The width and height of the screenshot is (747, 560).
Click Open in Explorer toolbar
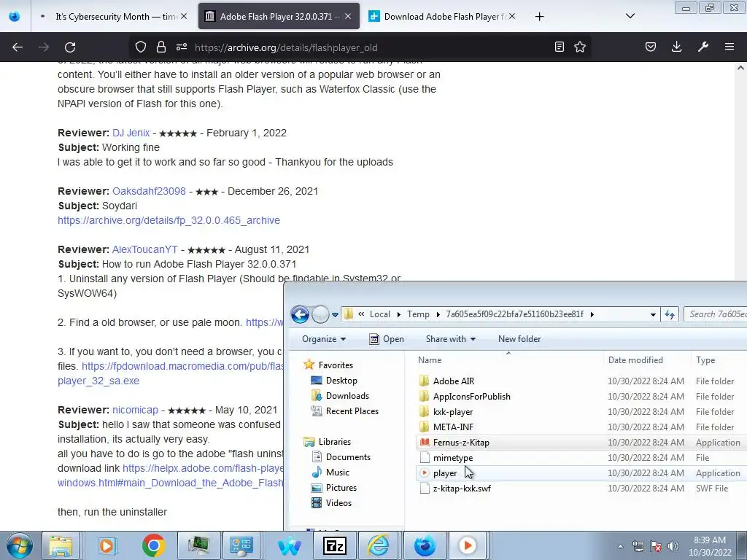387,339
